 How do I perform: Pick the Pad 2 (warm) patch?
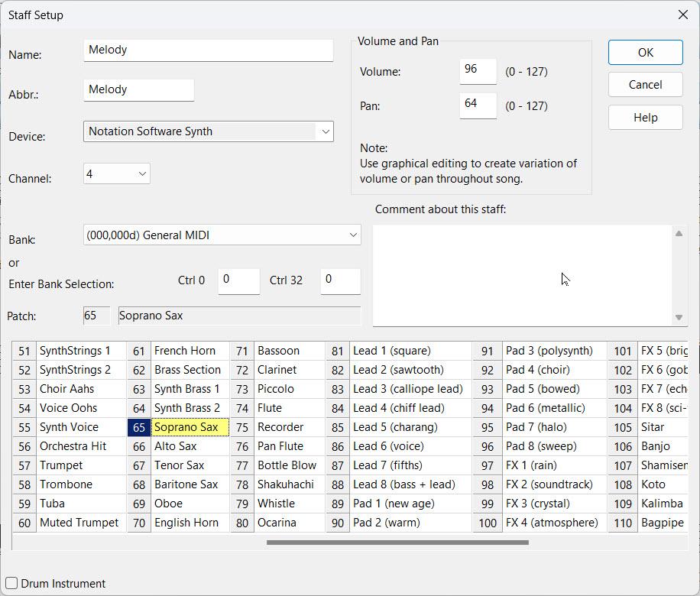pos(384,523)
